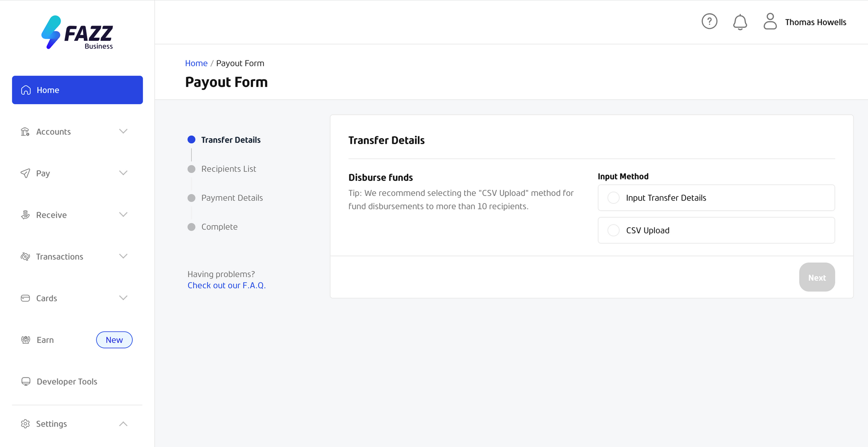
Task: Expand the Cards menu chevron
Action: (x=123, y=298)
